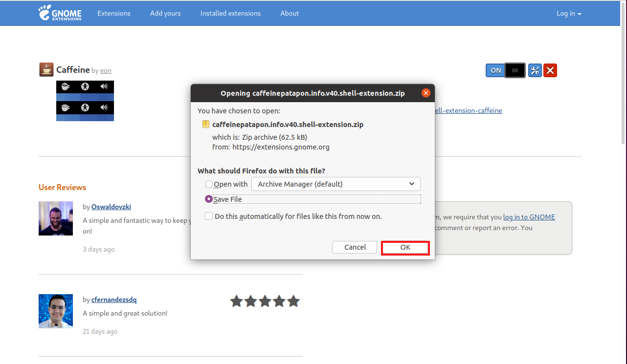
Task: Expand the Log in dropdown
Action: [x=569, y=13]
